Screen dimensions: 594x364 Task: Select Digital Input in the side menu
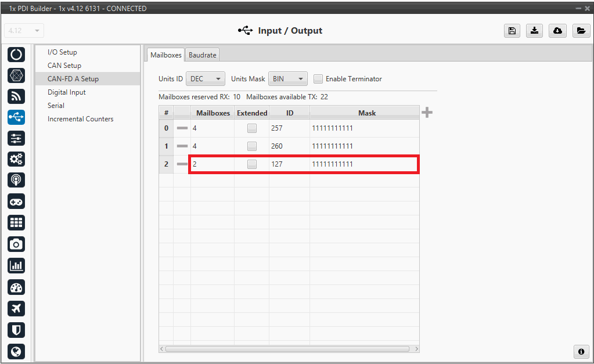coord(67,92)
